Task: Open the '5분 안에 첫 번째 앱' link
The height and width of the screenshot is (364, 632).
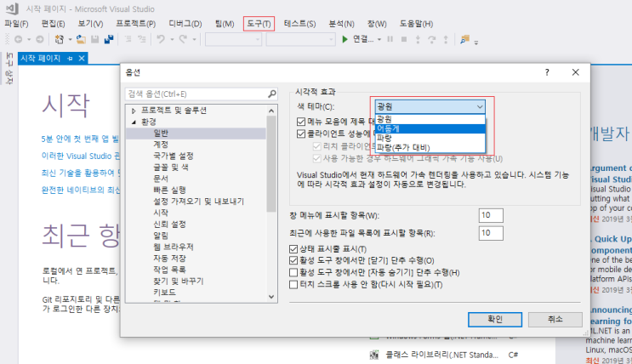Action: coord(81,139)
